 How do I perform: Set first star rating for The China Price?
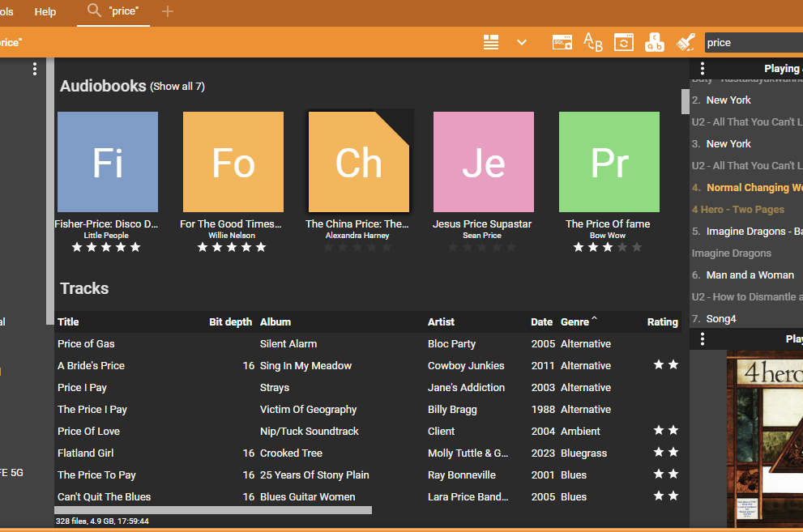pos(328,247)
